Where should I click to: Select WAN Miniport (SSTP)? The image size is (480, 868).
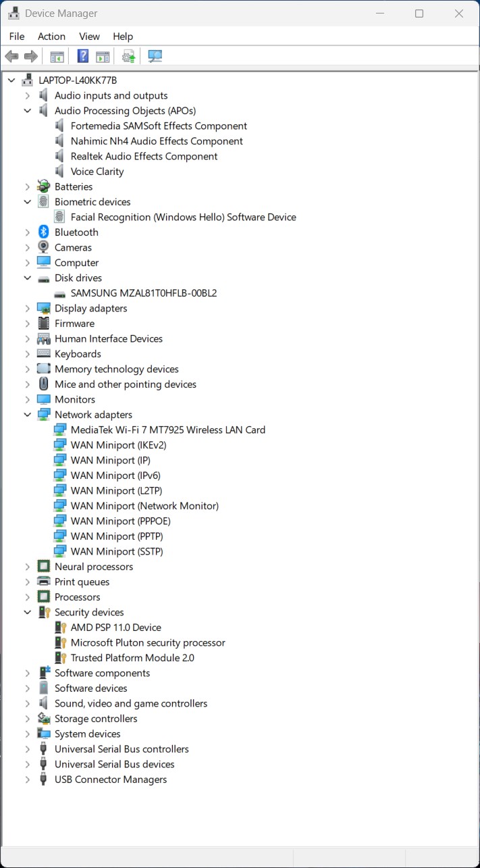(x=117, y=552)
